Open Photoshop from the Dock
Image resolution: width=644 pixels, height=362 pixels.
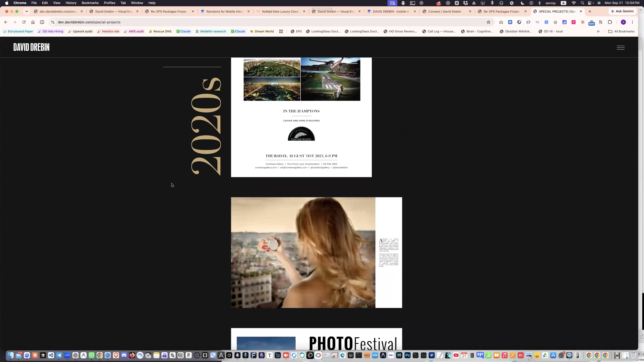[407, 355]
